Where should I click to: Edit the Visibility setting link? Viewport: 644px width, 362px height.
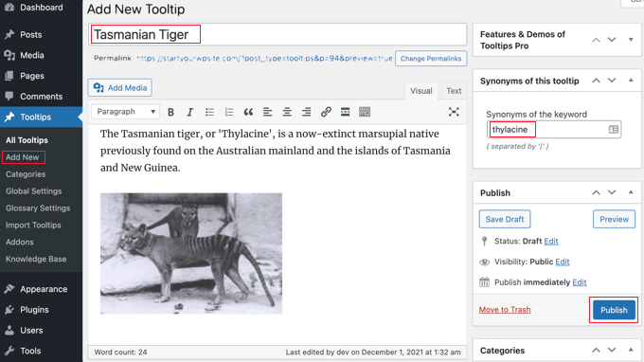tap(562, 262)
